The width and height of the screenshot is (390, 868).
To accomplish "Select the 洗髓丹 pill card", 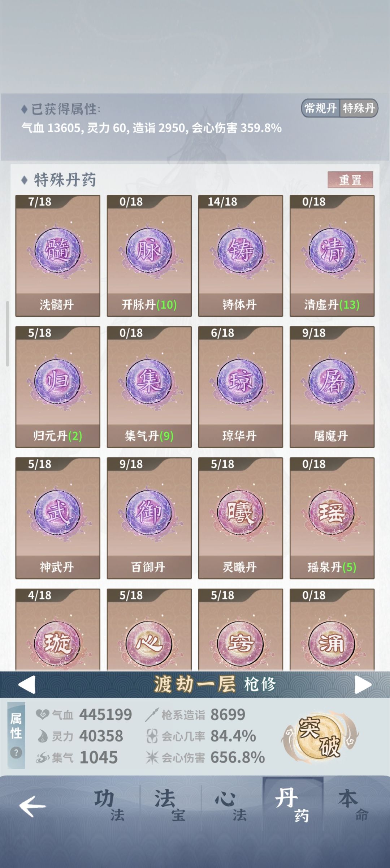I will tap(58, 256).
